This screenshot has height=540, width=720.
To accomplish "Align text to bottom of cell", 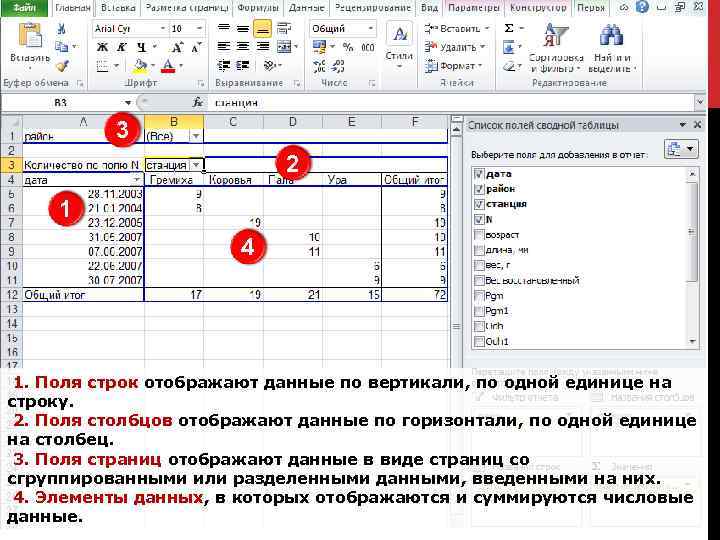I will pos(262,29).
